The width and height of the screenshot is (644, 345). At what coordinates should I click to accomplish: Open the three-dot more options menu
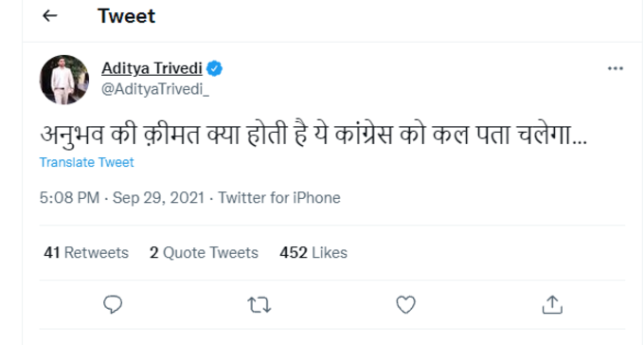pyautogui.click(x=616, y=68)
